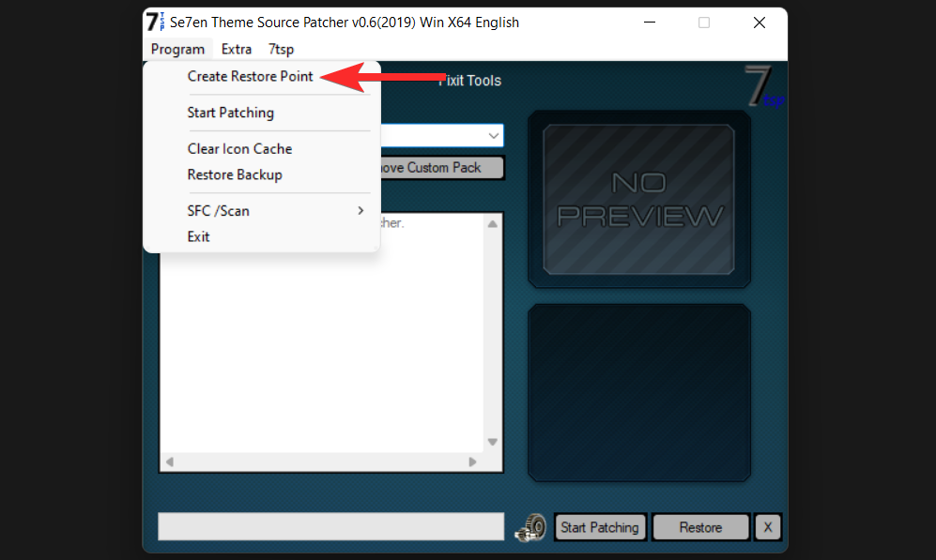Click the NO PREVIEW thumbnail
The height and width of the screenshot is (560, 936).
click(x=638, y=199)
